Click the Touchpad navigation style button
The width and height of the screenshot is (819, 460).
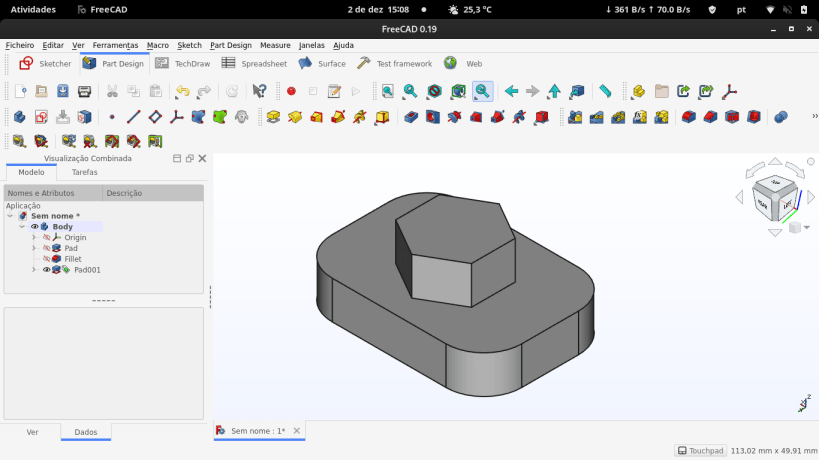coord(700,451)
